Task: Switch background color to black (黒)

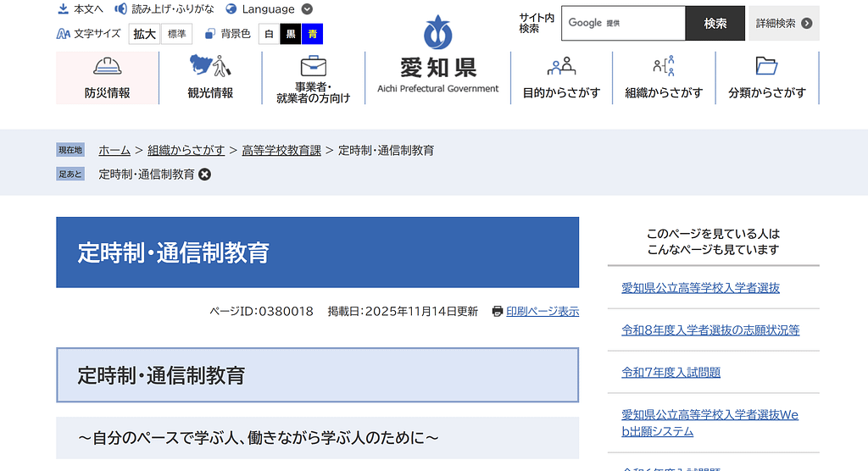Action: [291, 34]
